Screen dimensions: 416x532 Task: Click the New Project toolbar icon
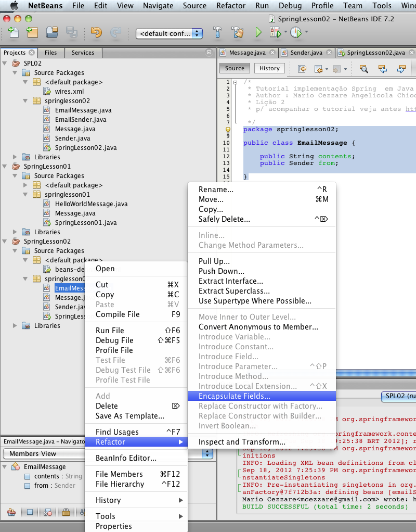32,32
